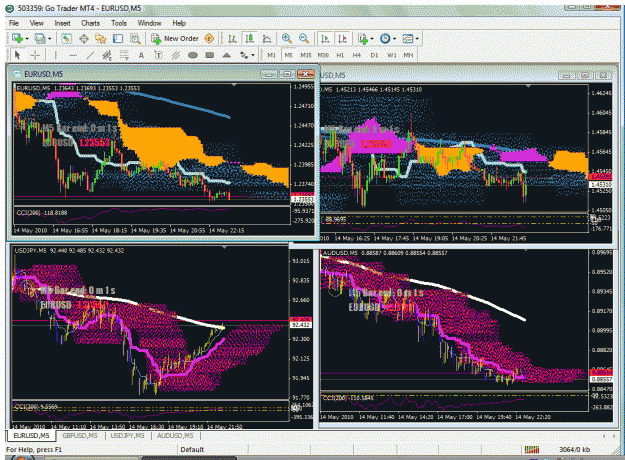Toggle the Data Window crosshair icon
This screenshot has width=625, height=460.
coord(84,38)
